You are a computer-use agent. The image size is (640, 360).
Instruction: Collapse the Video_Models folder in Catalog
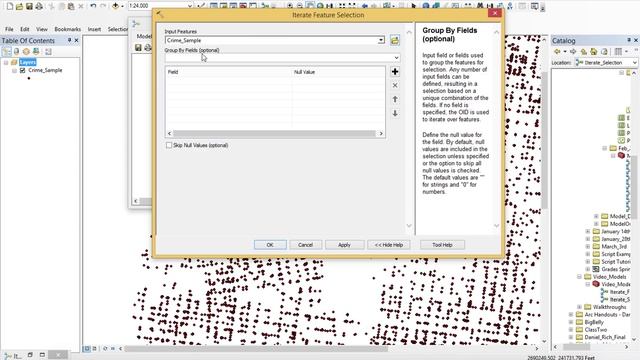point(579,277)
